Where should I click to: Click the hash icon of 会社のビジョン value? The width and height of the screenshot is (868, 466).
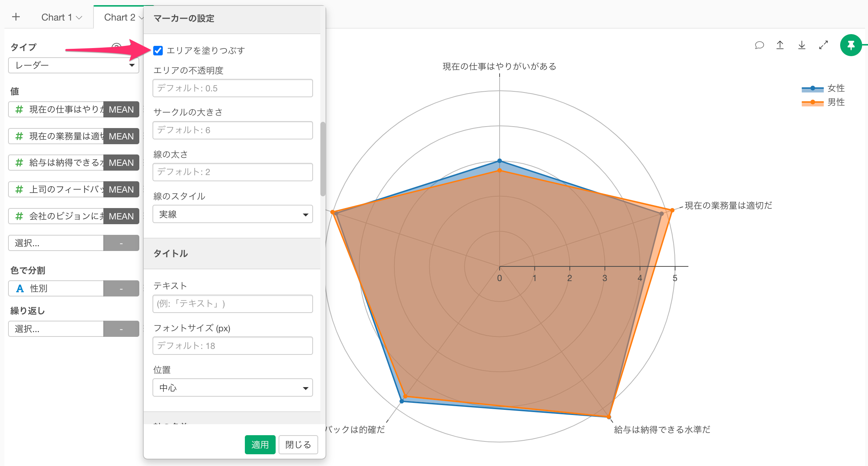pos(19,216)
